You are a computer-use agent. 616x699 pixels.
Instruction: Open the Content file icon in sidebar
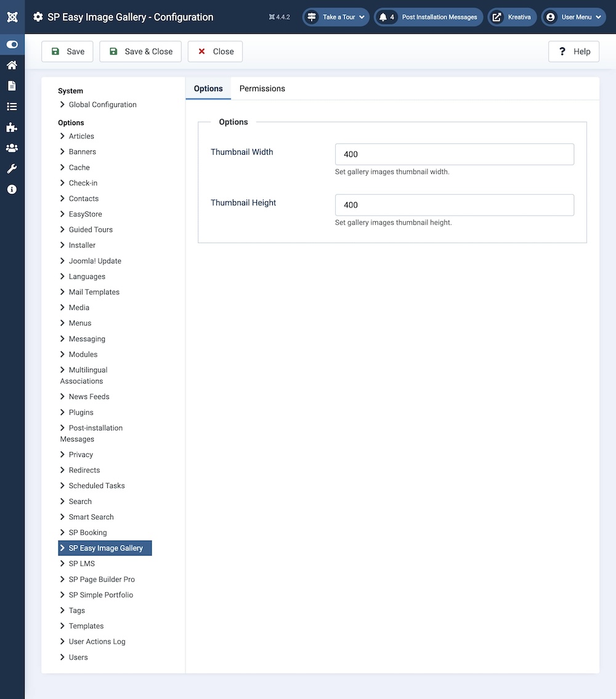(12, 86)
